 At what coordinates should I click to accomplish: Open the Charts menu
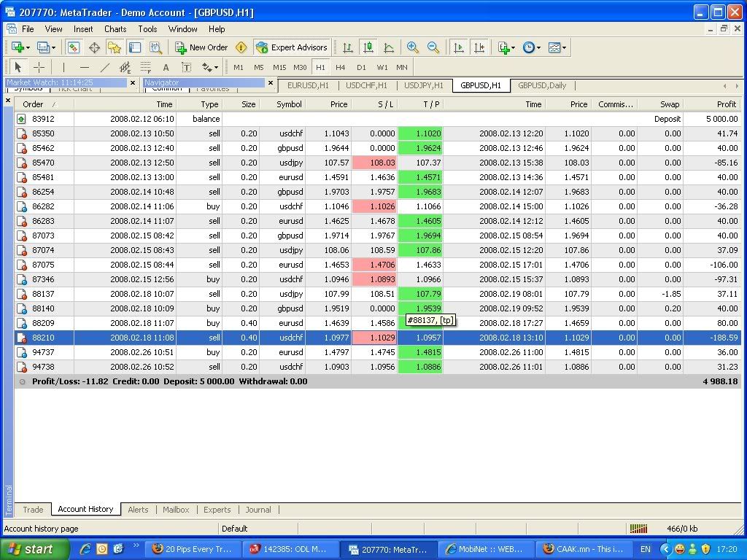coord(115,29)
